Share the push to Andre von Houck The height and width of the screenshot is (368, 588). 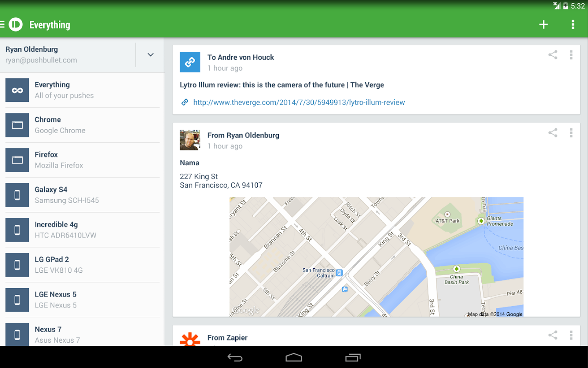553,54
